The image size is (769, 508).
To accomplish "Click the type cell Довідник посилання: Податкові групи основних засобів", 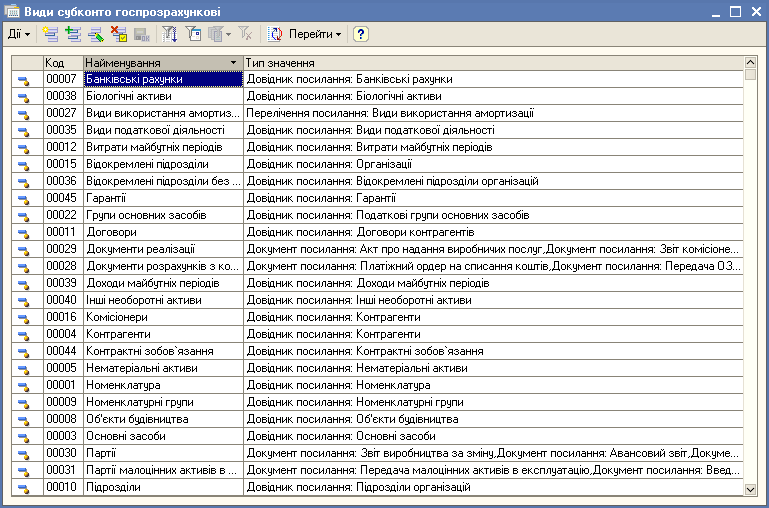I will click(x=493, y=215).
